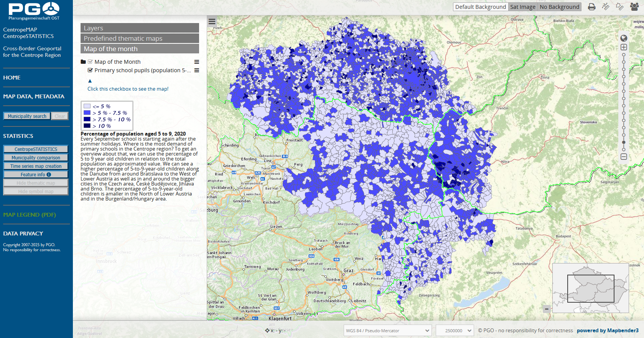Image resolution: width=644 pixels, height=338 pixels.
Task: Click inside the overview map thumbnail
Action: coord(590,288)
